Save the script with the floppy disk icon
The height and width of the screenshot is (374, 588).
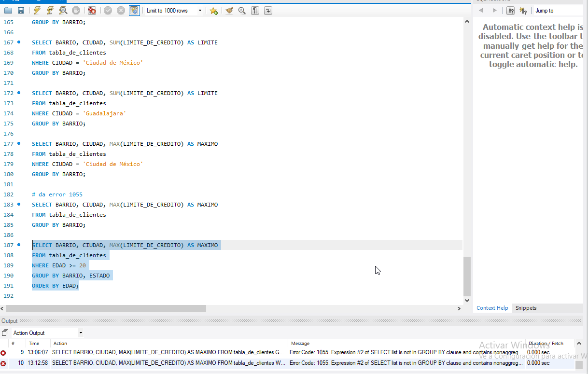[x=21, y=11]
